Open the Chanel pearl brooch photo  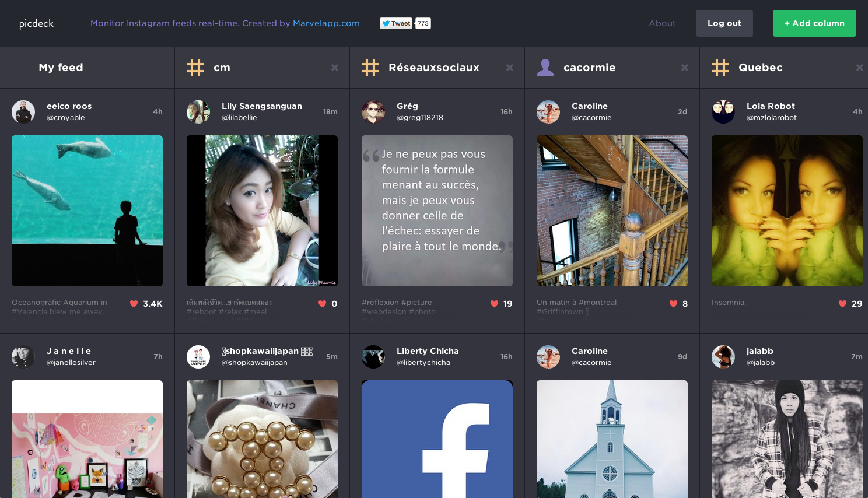pos(262,439)
